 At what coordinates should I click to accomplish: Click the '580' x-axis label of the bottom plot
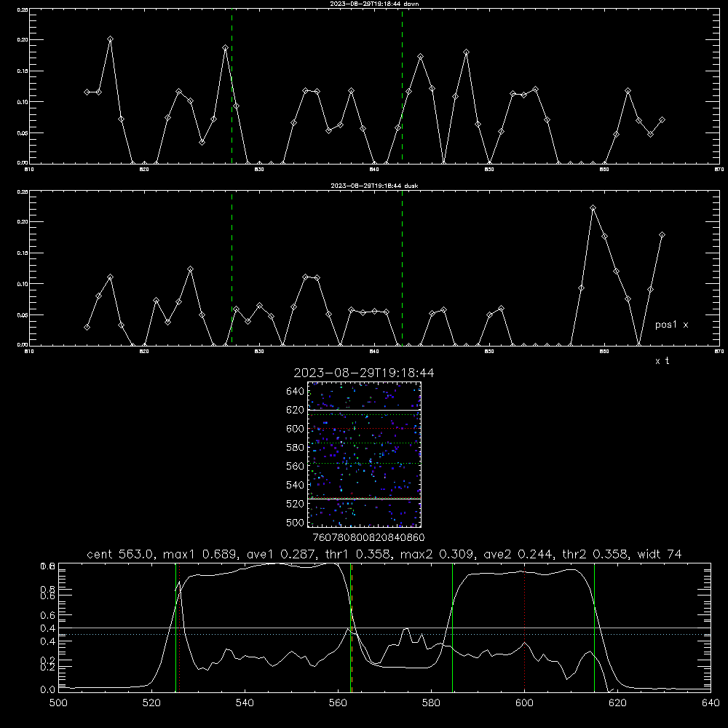tap(431, 703)
